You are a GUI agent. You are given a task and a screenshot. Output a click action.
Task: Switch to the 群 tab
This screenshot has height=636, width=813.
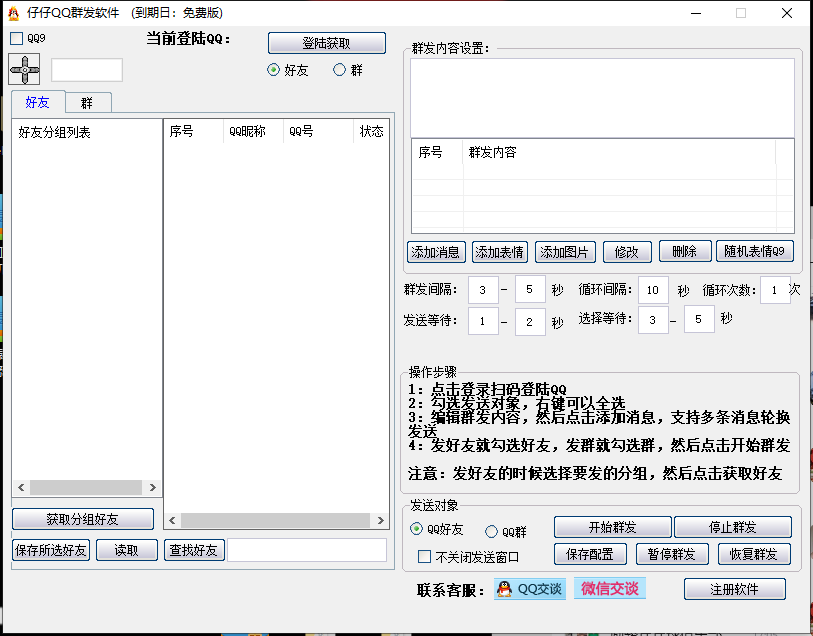[87, 103]
